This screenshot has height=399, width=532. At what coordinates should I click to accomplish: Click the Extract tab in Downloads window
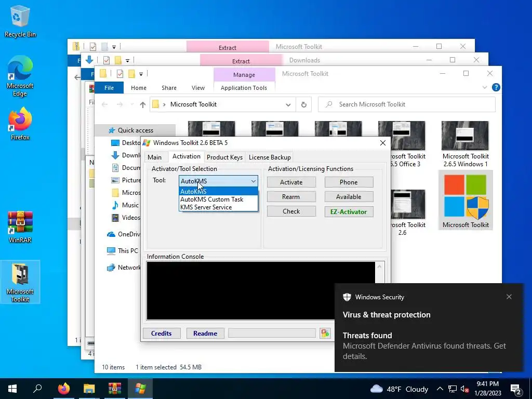(x=241, y=61)
